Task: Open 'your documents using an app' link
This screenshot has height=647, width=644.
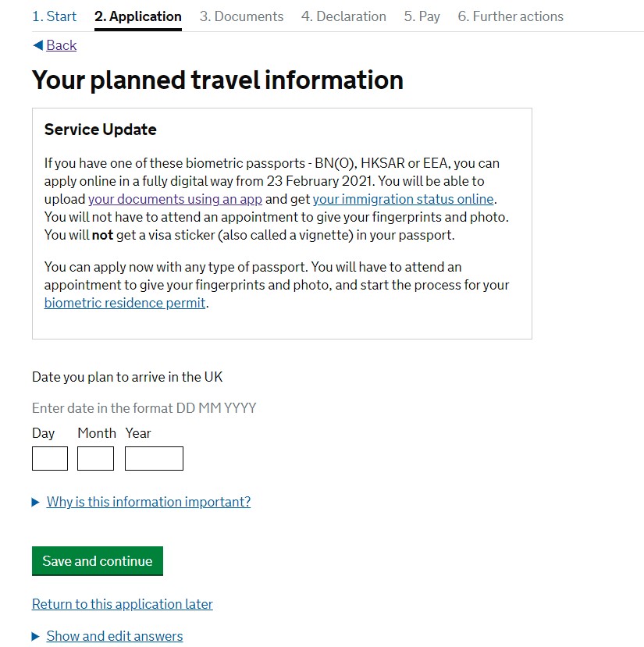Action: [175, 199]
